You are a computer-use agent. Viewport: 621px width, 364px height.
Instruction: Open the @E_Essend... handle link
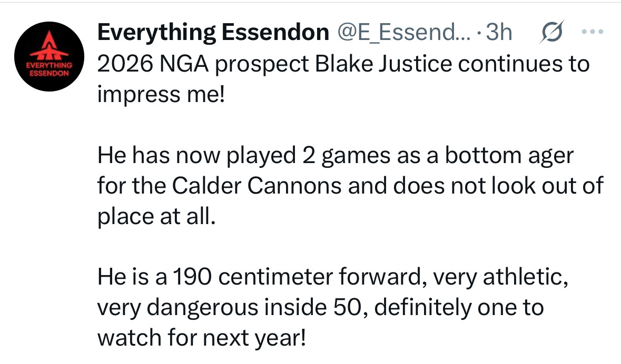click(x=404, y=32)
